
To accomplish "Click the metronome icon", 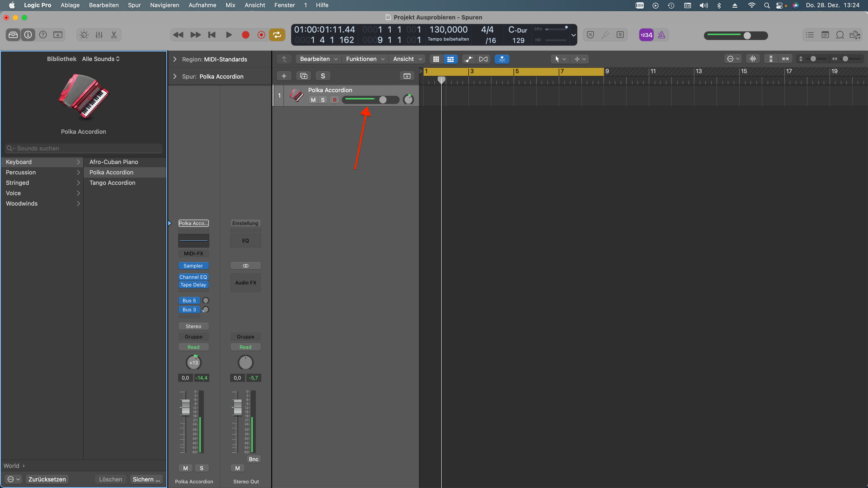I will point(661,35).
